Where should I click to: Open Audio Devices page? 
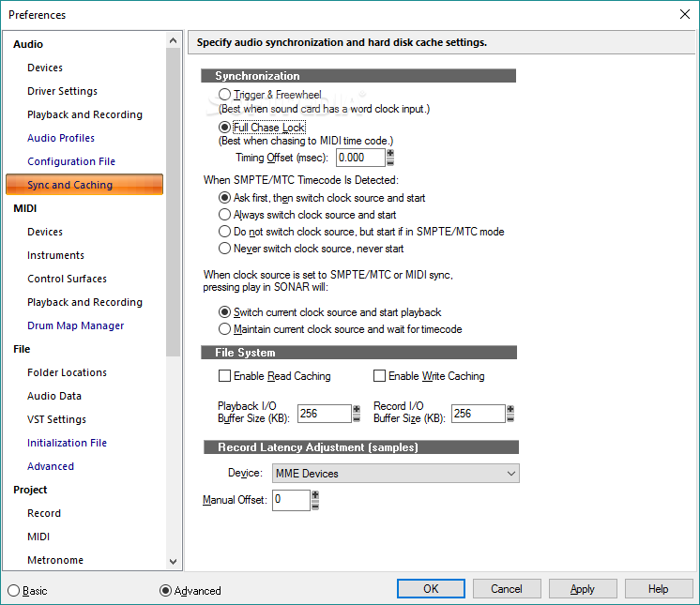pyautogui.click(x=45, y=68)
